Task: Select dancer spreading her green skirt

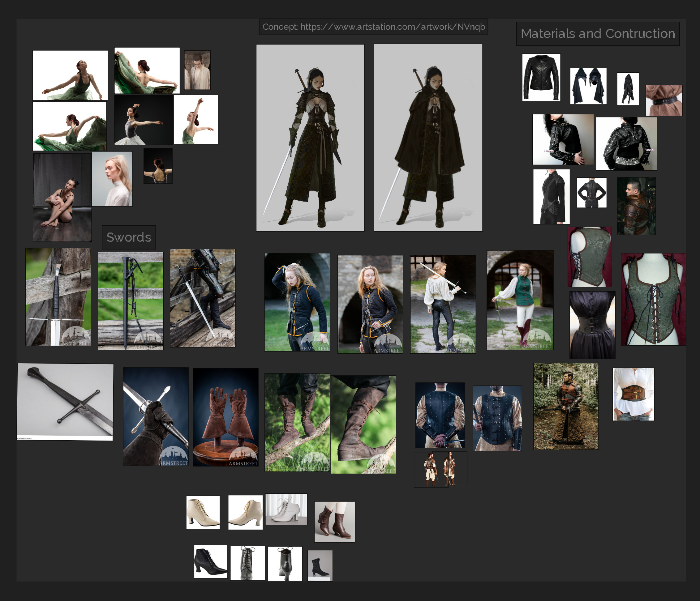Action: click(70, 126)
